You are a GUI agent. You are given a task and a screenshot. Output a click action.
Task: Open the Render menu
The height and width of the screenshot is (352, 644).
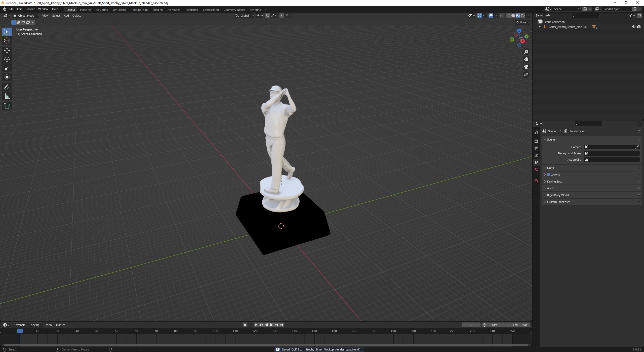click(x=30, y=9)
